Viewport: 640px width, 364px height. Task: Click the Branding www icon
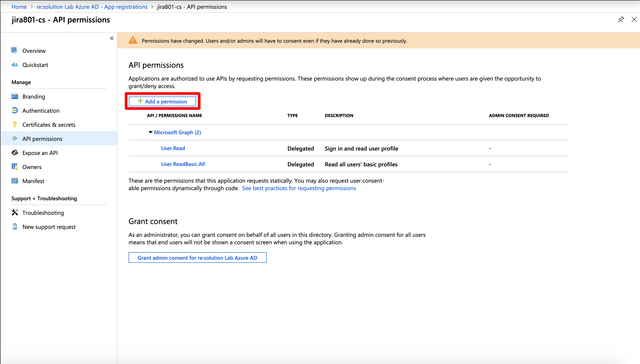15,96
